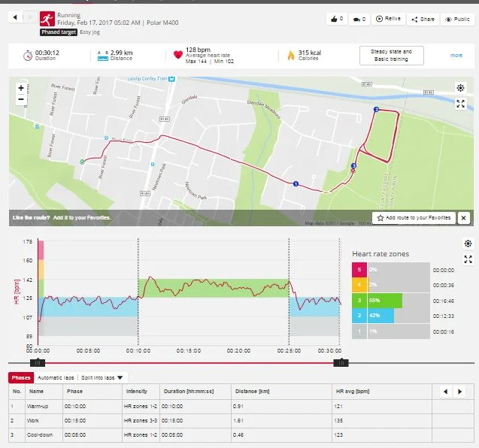The height and width of the screenshot is (448, 479).
Task: Expand heart rate chart to fullscreen
Action: 468,259
